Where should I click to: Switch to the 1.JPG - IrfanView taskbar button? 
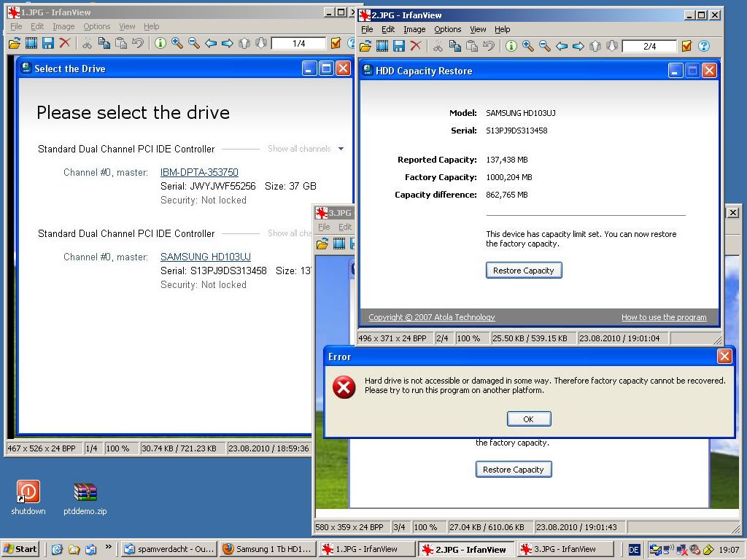pyautogui.click(x=367, y=549)
